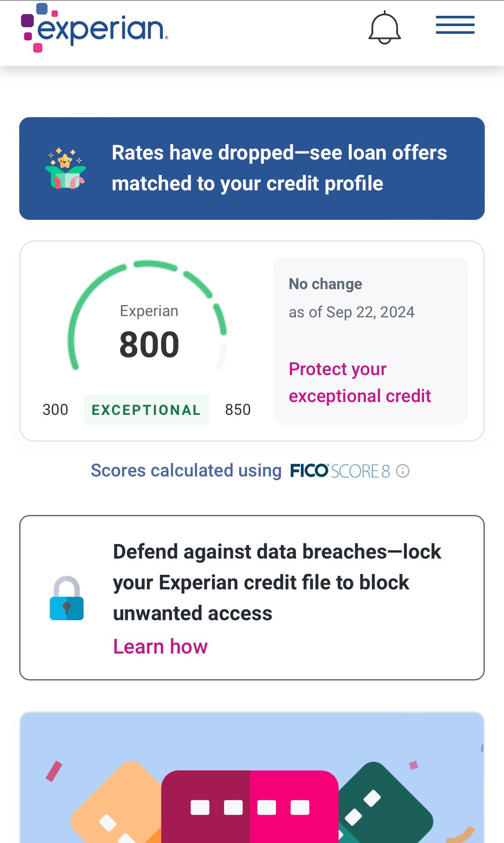
Task: Tap the 800 credit score number
Action: 149,345
